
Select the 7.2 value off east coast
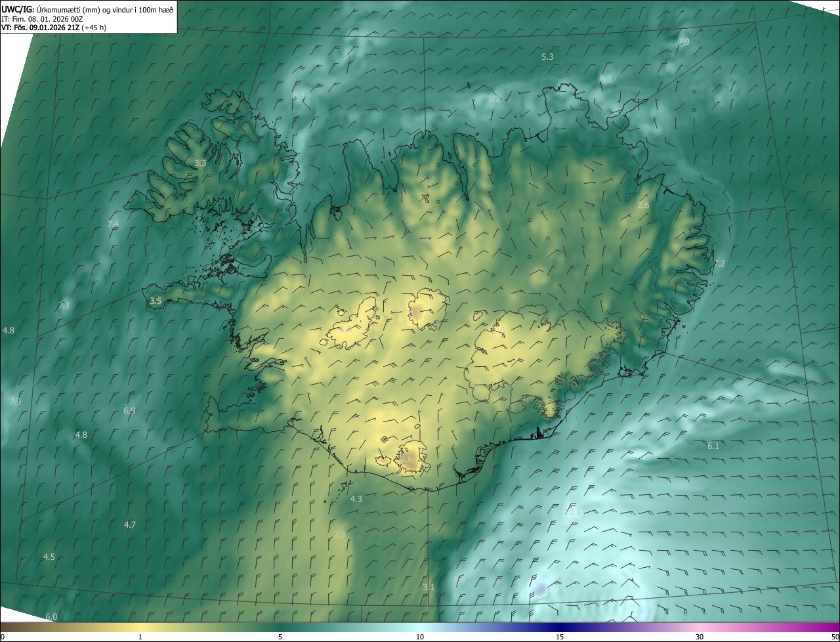(x=719, y=263)
